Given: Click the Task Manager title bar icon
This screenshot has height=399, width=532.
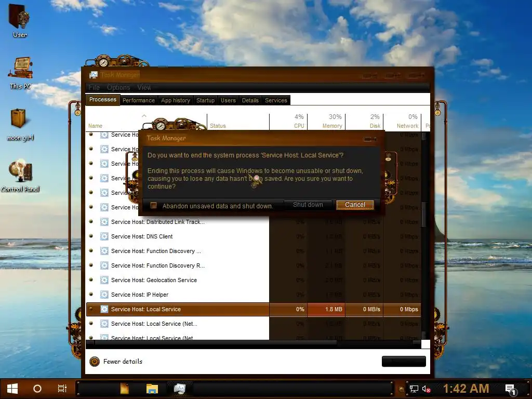Looking at the screenshot, I should tap(94, 75).
